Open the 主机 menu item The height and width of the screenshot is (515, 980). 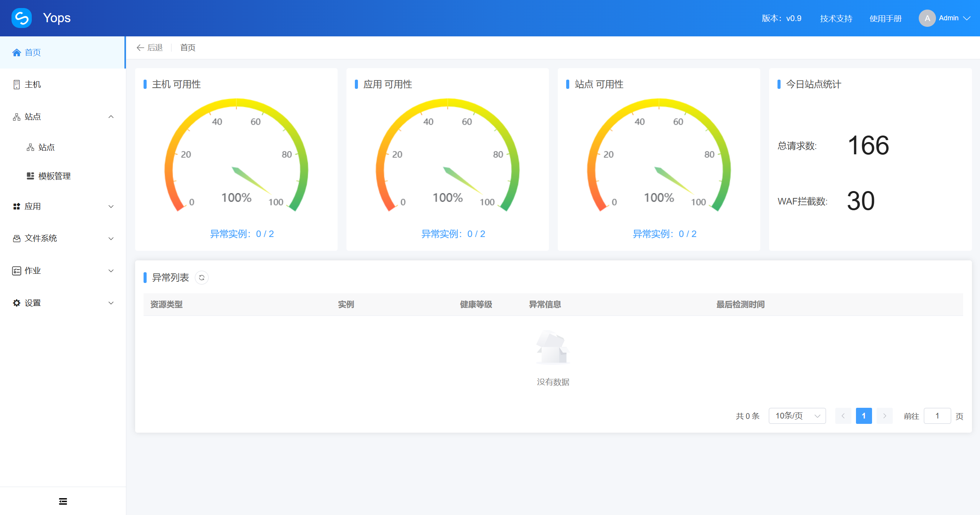pyautogui.click(x=63, y=85)
